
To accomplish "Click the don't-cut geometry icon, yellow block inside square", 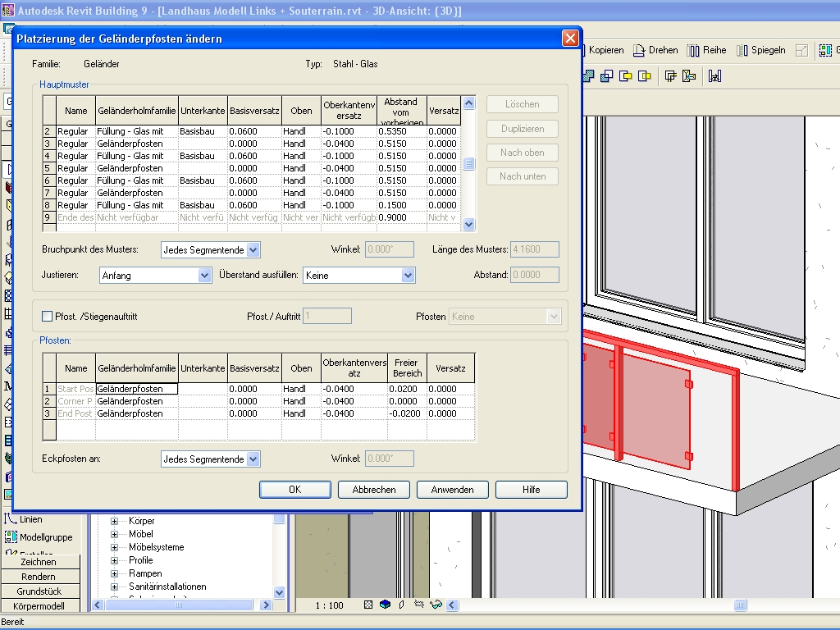I will click(x=644, y=76).
